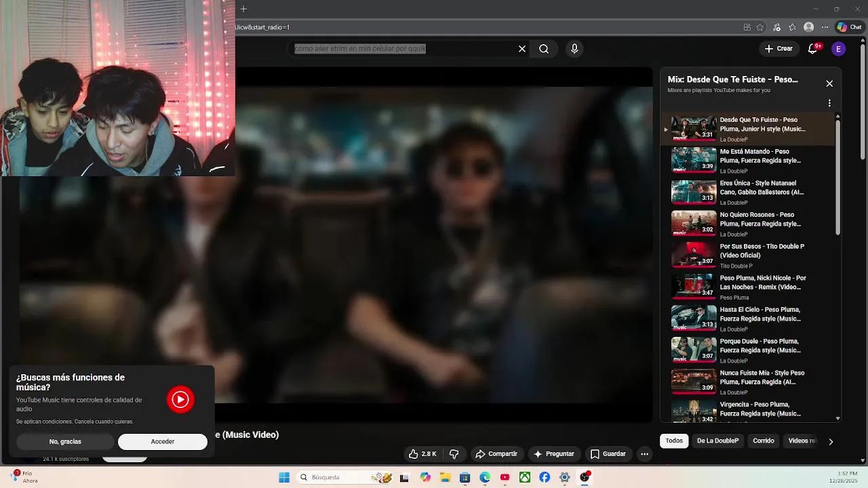868x488 pixels.
Task: Click the playlist panel vertical scrollbar
Action: point(837,178)
